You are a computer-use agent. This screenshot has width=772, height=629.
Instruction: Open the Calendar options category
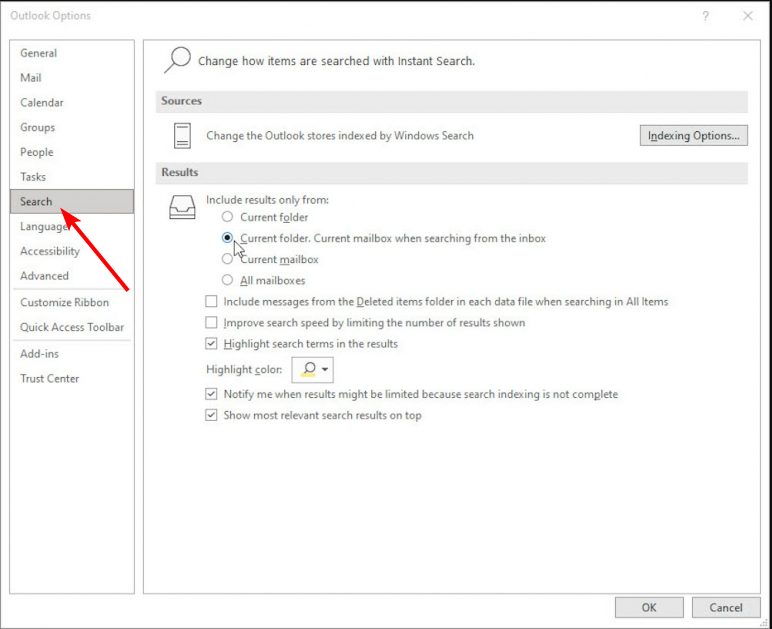(x=72, y=102)
